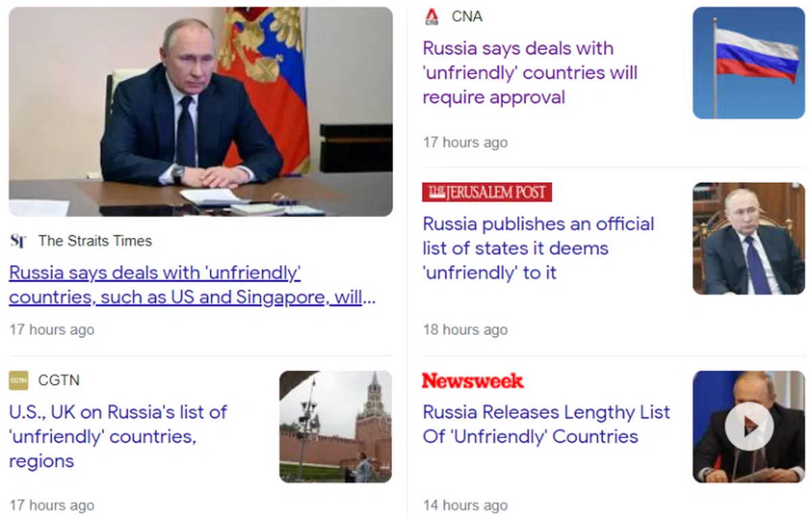The image size is (812, 520).
Task: Click '18 hours ago' timestamp under Jerusalem Post
Action: click(466, 330)
